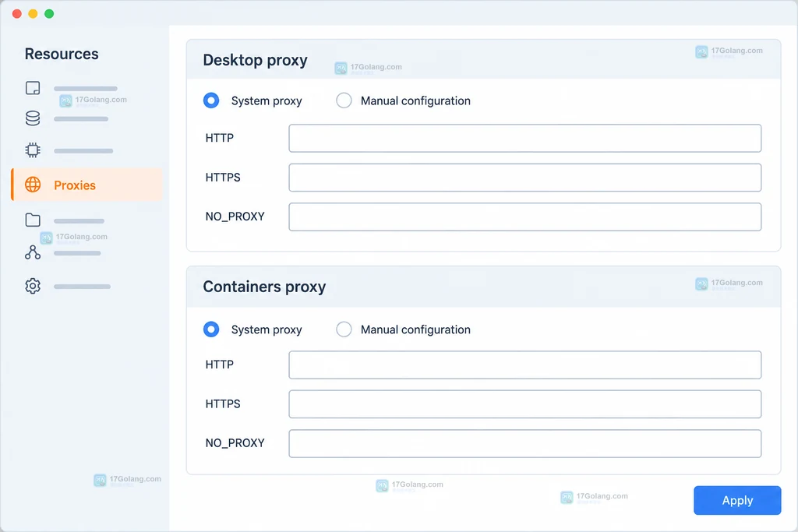Open the network nodes icon in sidebar
Viewport: 798px width, 532px height.
[33, 252]
